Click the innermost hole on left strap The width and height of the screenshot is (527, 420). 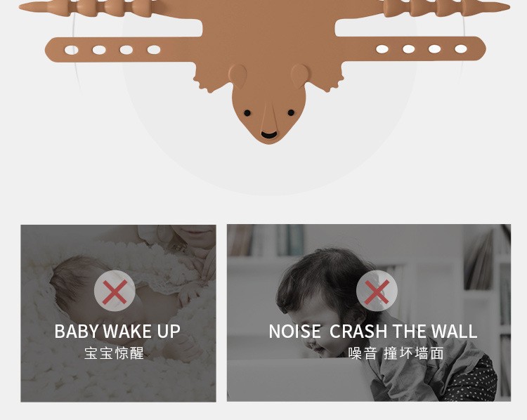click(x=154, y=50)
